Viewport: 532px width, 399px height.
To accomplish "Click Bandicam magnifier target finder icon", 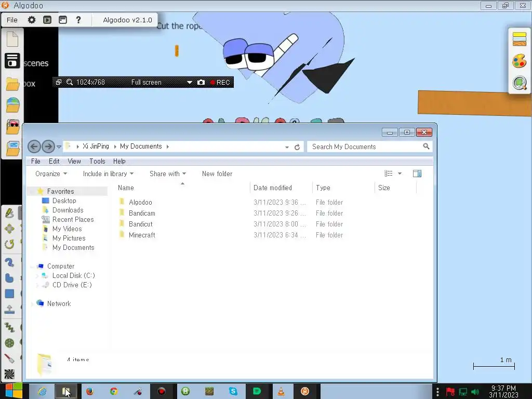I will tap(70, 82).
